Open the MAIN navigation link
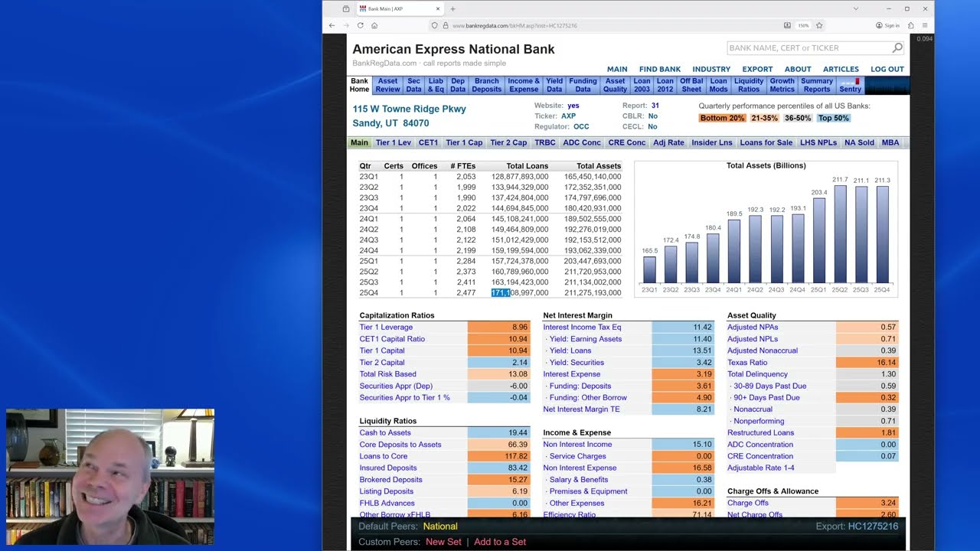Viewport: 980px width, 551px height. 617,69
